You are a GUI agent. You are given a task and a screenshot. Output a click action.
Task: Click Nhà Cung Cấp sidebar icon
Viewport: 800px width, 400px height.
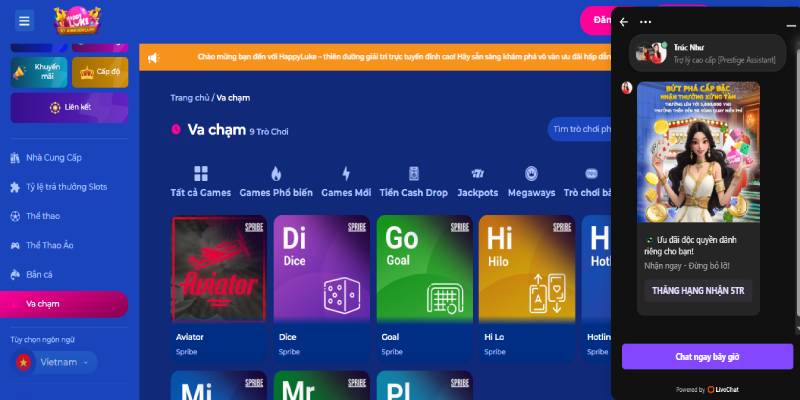pos(15,158)
